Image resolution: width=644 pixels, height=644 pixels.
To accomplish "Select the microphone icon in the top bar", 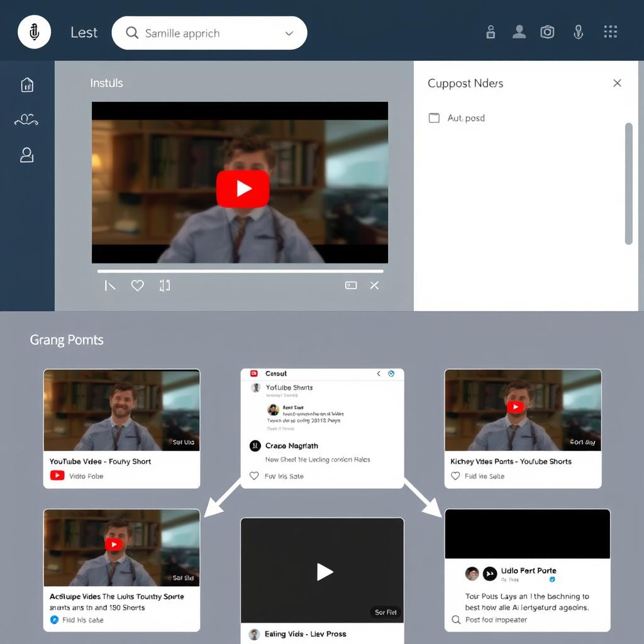I will coord(579,31).
